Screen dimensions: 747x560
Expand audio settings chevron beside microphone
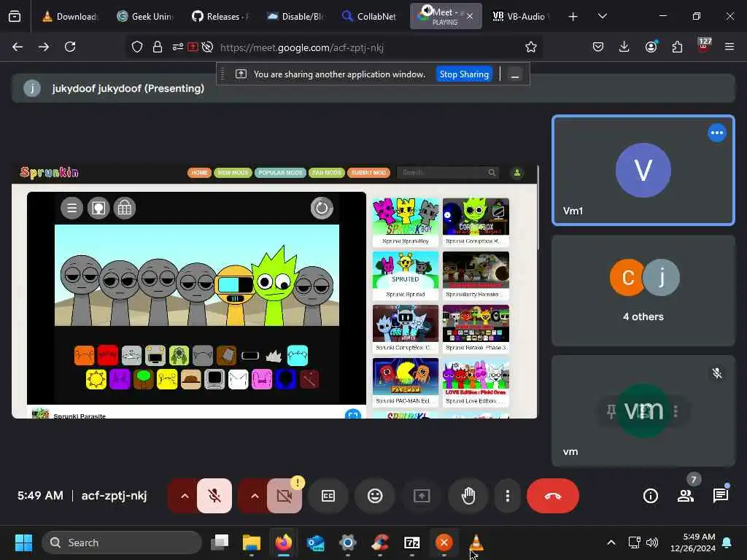pos(185,496)
